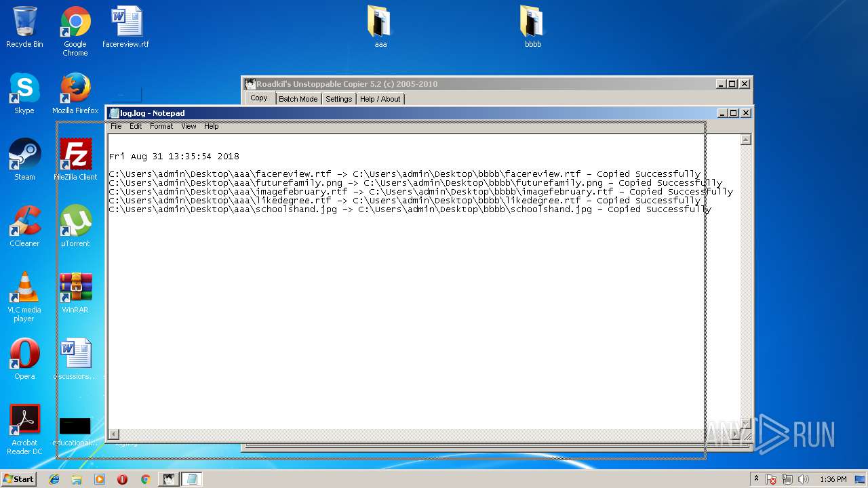Click Notepad horizontal scrollbar left arrow
The height and width of the screenshot is (488, 868).
tap(114, 434)
